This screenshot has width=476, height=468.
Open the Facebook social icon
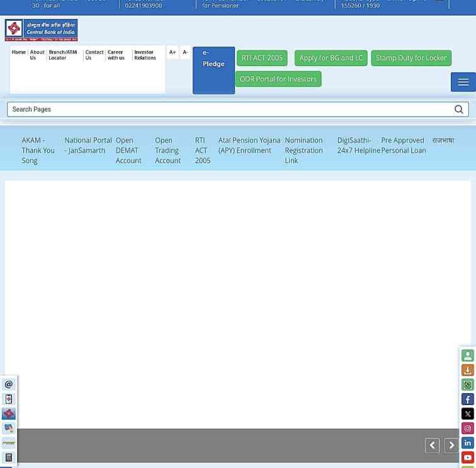pos(467,399)
